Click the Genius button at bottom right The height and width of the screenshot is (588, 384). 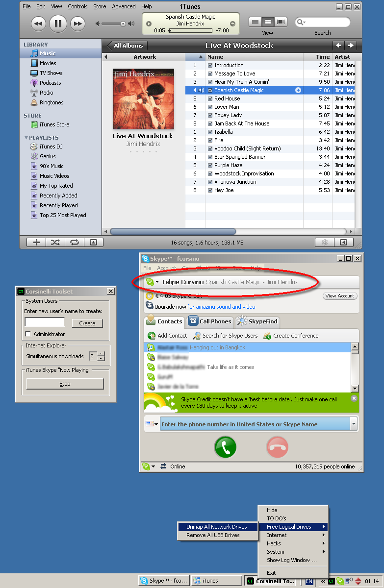[x=324, y=242]
